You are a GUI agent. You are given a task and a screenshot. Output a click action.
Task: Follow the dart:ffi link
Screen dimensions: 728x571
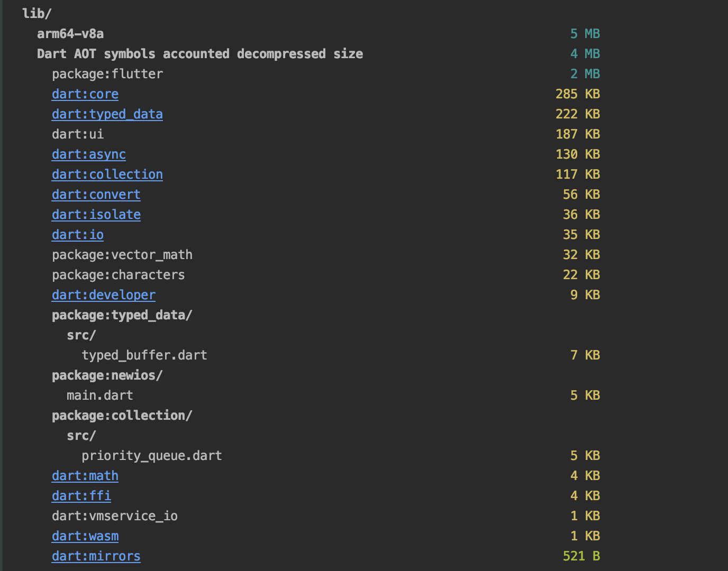(x=81, y=496)
